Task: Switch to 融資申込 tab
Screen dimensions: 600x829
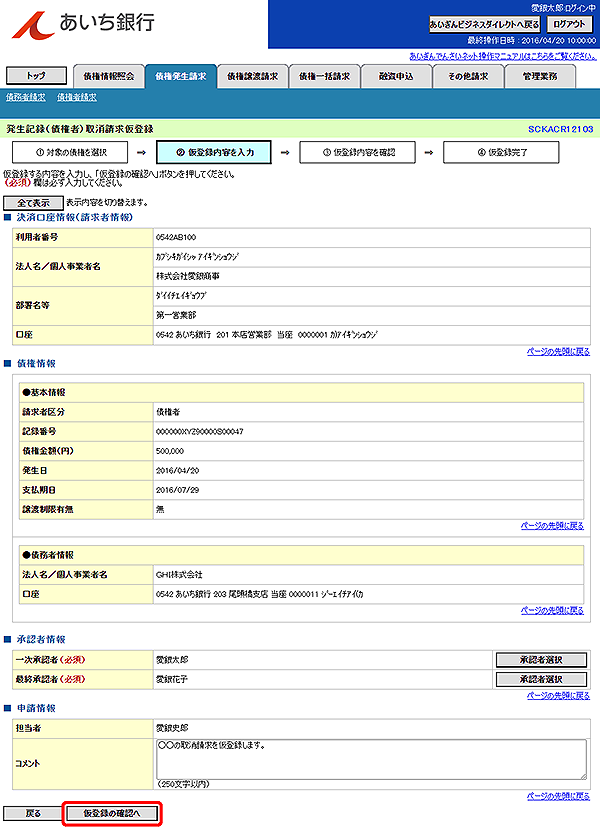Action: [x=396, y=77]
